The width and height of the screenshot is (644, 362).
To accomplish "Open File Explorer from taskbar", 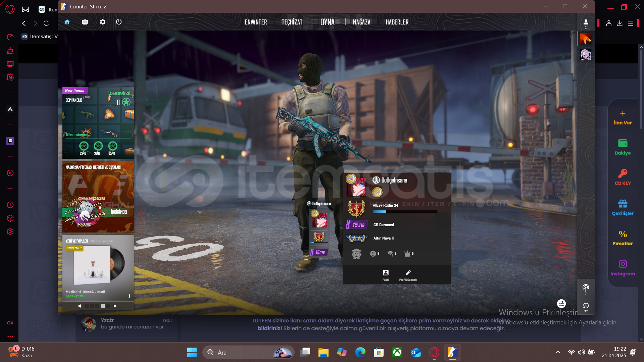I will click(x=323, y=352).
